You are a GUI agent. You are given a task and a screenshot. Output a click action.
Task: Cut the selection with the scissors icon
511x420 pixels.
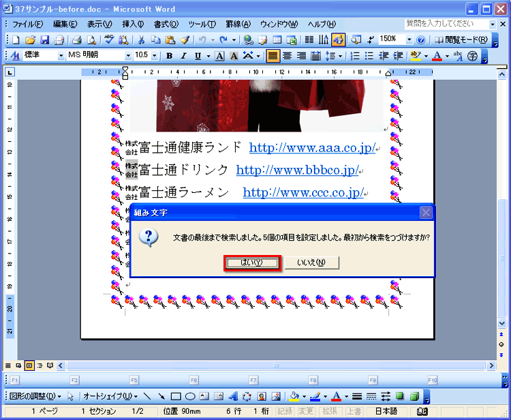point(141,40)
